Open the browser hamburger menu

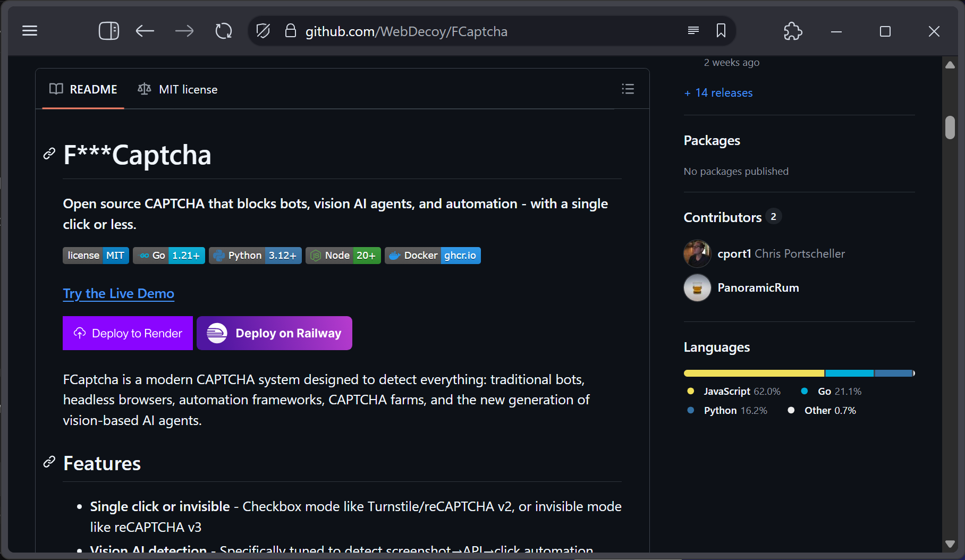[30, 31]
